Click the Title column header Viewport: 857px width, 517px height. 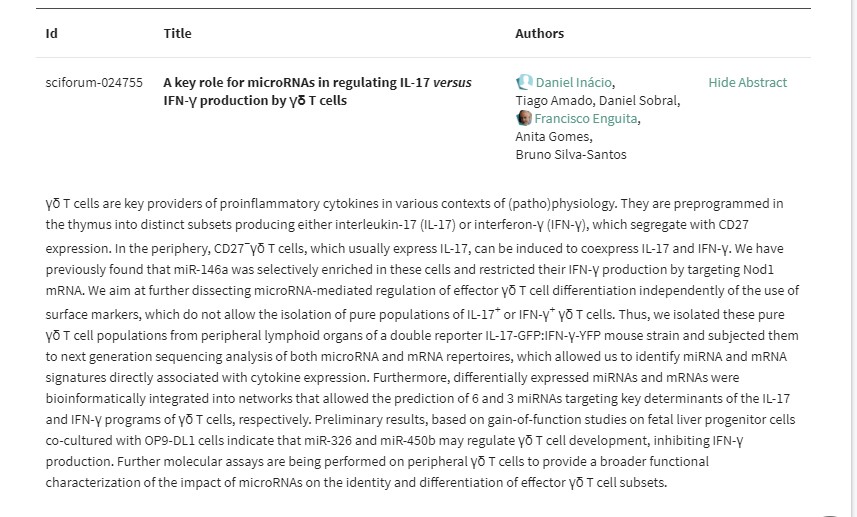point(177,34)
